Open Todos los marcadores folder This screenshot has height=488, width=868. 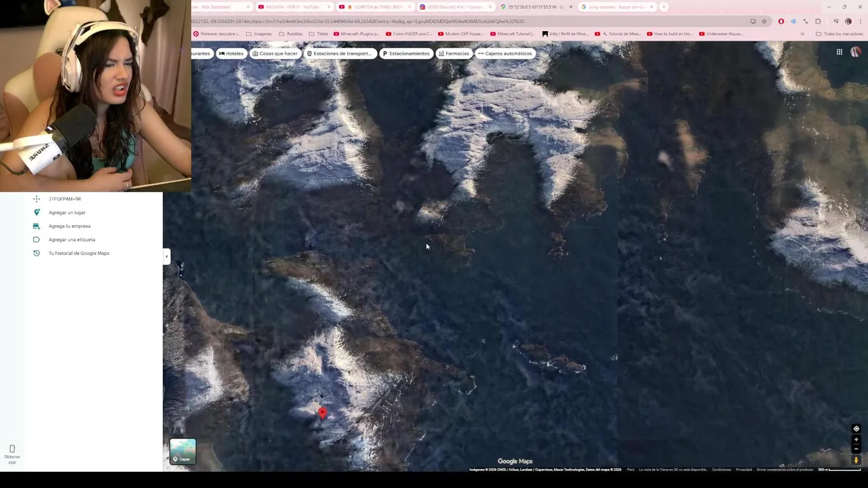[x=840, y=34]
